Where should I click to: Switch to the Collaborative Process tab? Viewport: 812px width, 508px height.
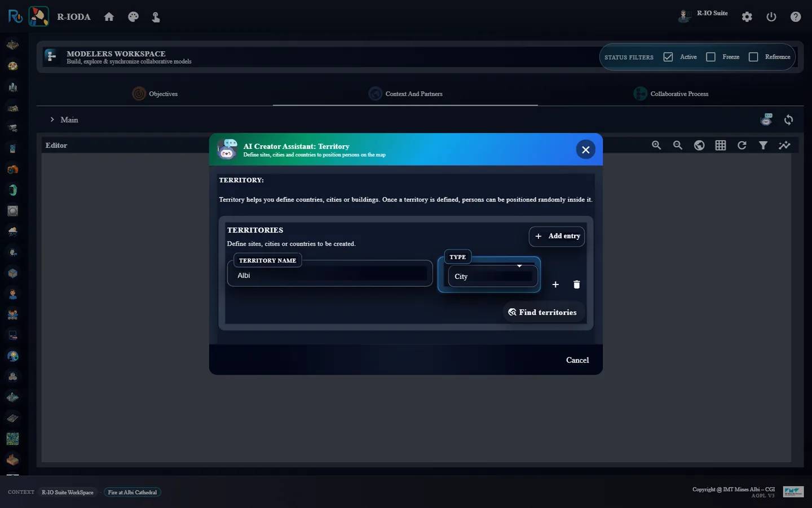coord(671,94)
